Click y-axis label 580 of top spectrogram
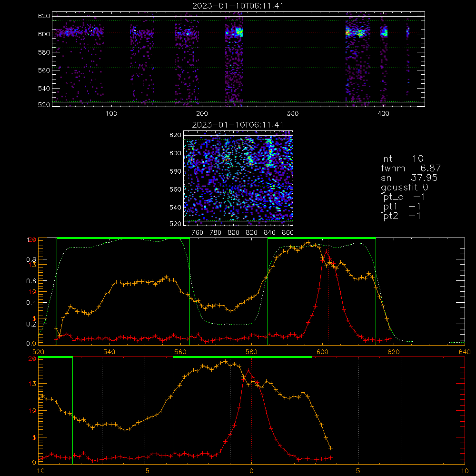Image resolution: width=476 pixels, height=476 pixels. pyautogui.click(x=44, y=52)
